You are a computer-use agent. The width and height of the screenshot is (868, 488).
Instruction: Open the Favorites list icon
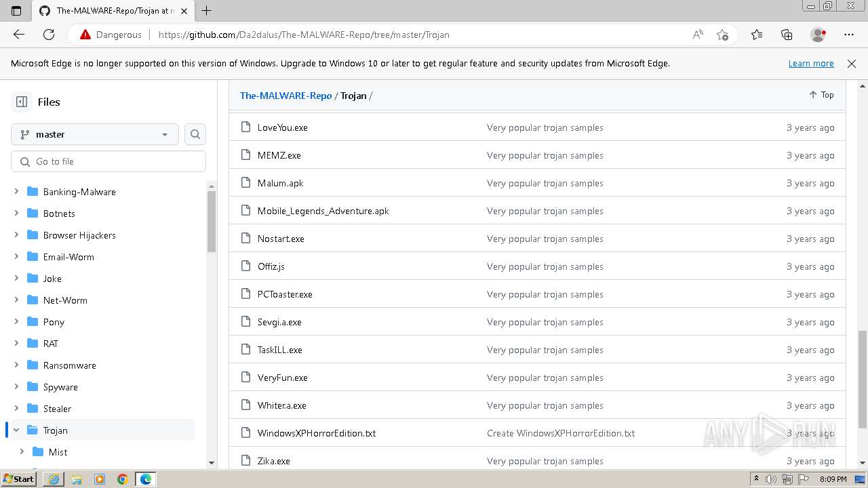[x=757, y=35]
